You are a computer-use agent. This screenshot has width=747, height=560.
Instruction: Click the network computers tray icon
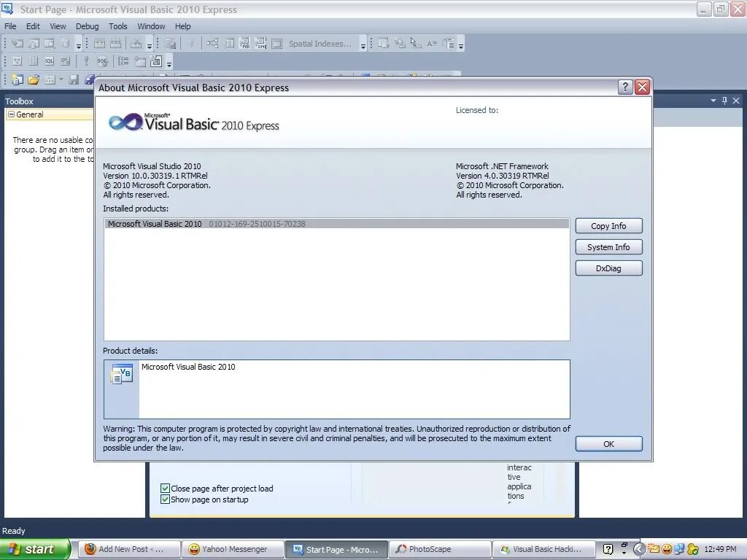(679, 549)
